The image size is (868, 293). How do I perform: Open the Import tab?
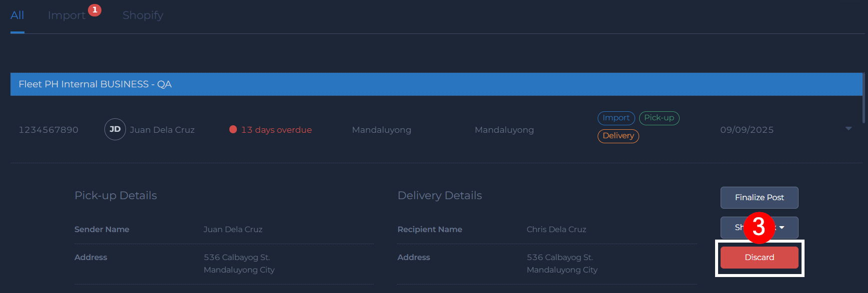tap(66, 15)
